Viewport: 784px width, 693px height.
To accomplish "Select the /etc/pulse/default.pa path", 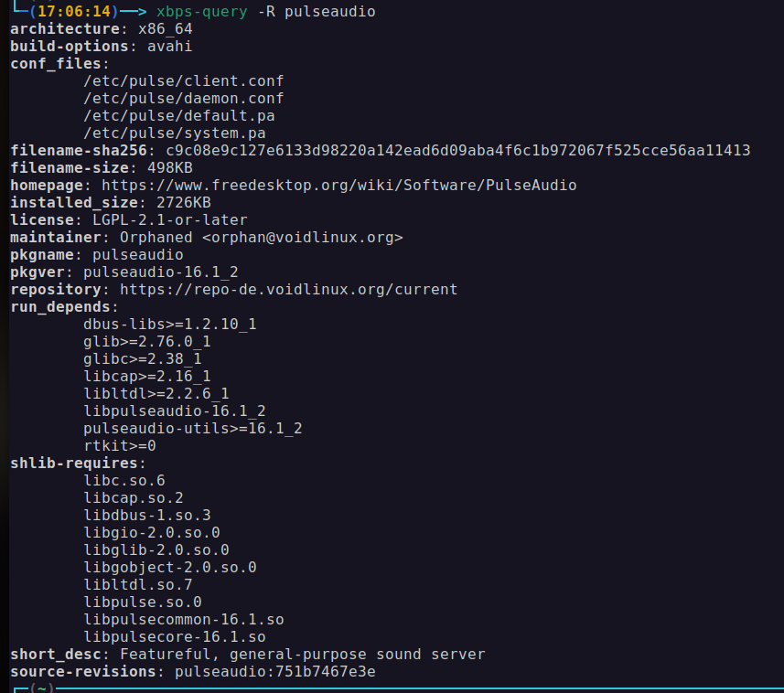I will [x=178, y=115].
